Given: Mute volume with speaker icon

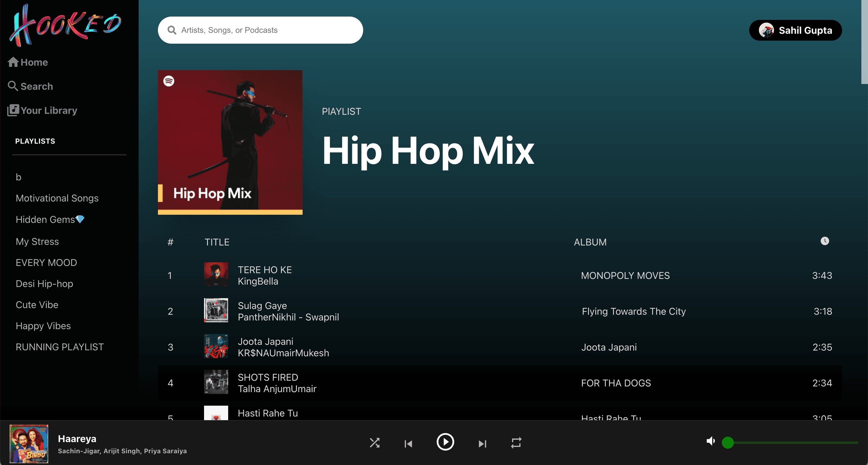Looking at the screenshot, I should tap(710, 441).
